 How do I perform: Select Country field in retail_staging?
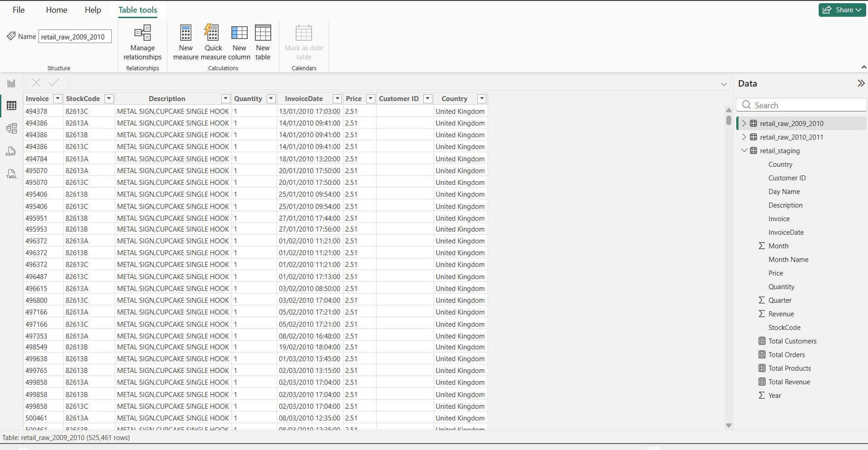(780, 165)
